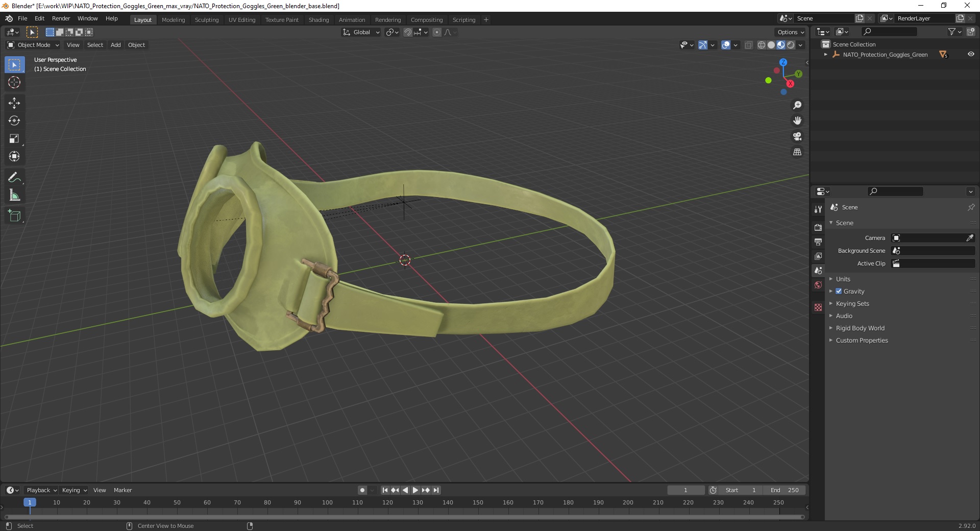This screenshot has width=980, height=531.
Task: Open Tool properties tab
Action: click(x=818, y=209)
